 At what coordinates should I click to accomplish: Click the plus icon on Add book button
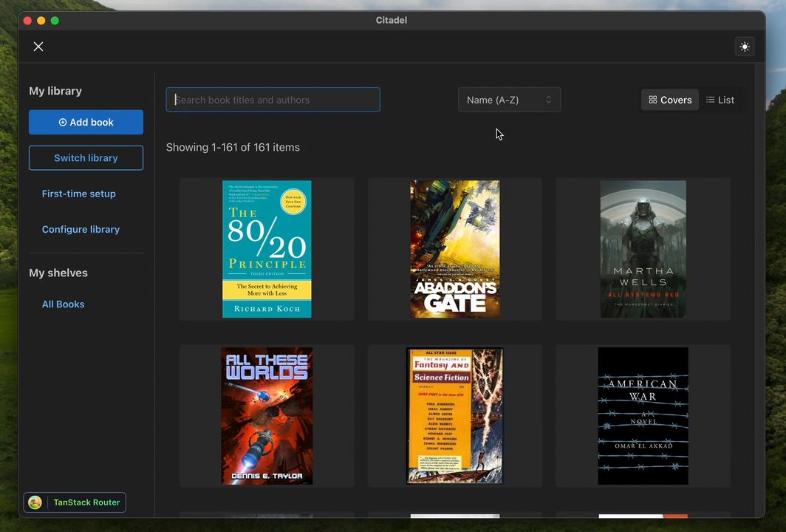click(x=63, y=122)
